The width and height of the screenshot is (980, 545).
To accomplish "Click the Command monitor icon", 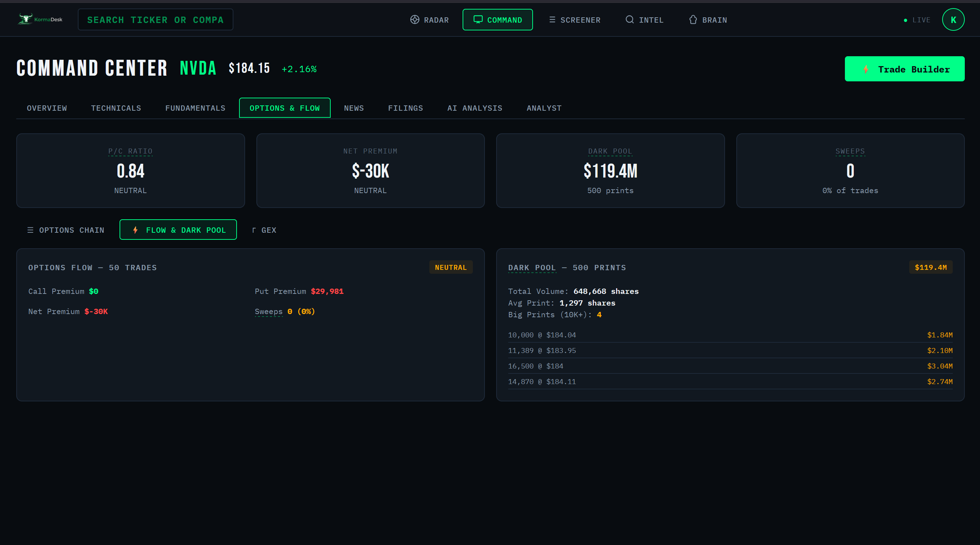I will coord(478,19).
